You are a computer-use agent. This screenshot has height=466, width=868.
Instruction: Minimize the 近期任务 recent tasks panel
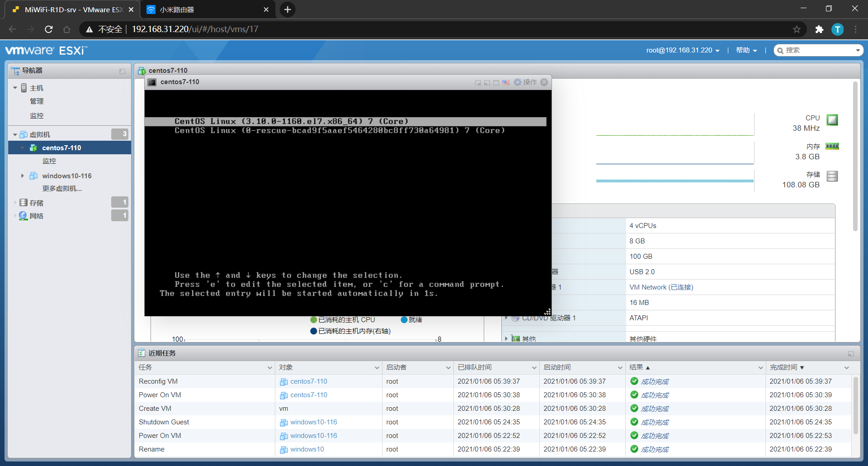(851, 353)
